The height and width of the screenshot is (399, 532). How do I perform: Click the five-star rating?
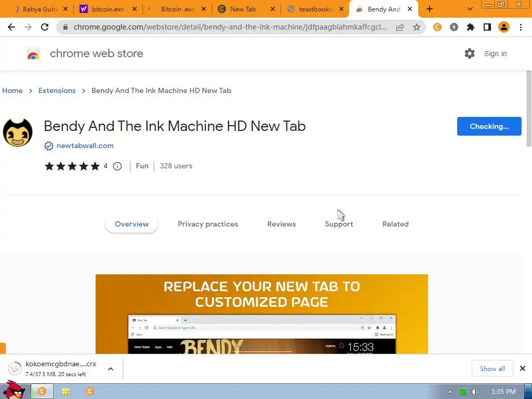72,166
